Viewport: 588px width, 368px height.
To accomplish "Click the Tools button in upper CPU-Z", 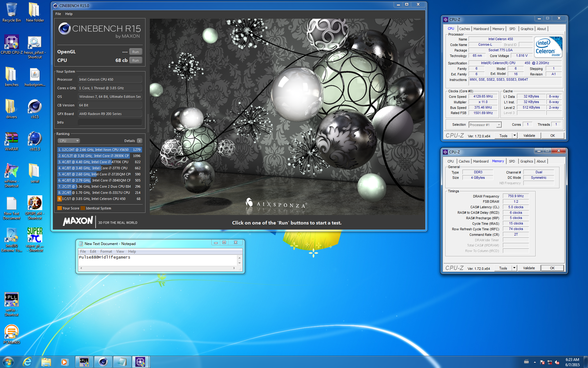I will coord(503,136).
